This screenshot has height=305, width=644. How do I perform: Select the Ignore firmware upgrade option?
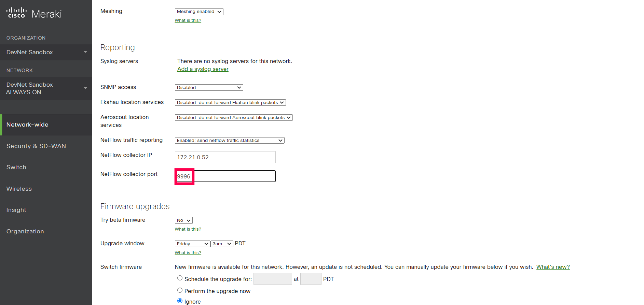tap(180, 301)
